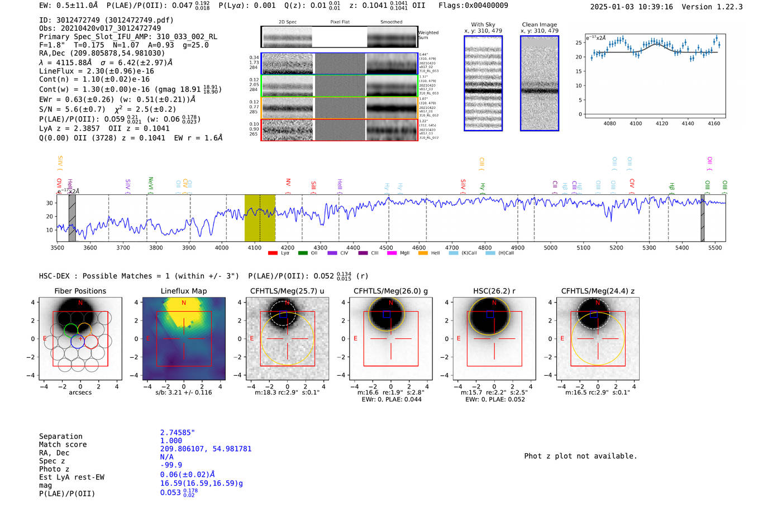Click the Match score value 1.000

171,440
